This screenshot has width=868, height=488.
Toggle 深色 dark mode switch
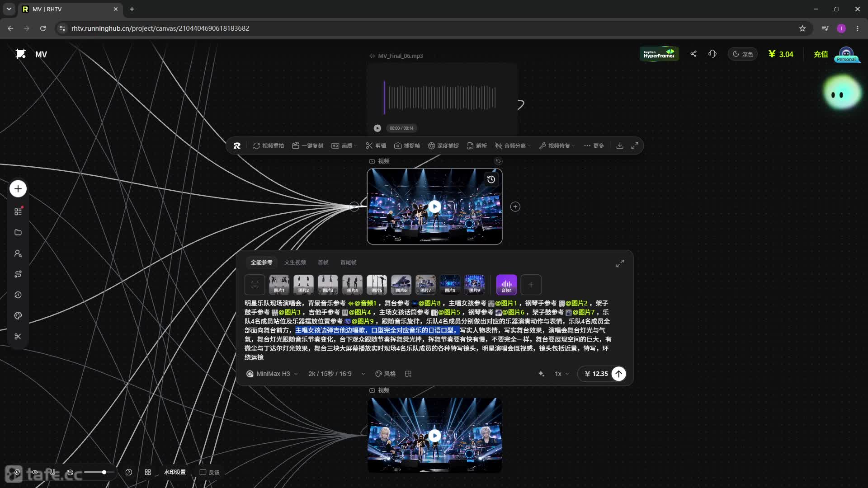(x=743, y=54)
